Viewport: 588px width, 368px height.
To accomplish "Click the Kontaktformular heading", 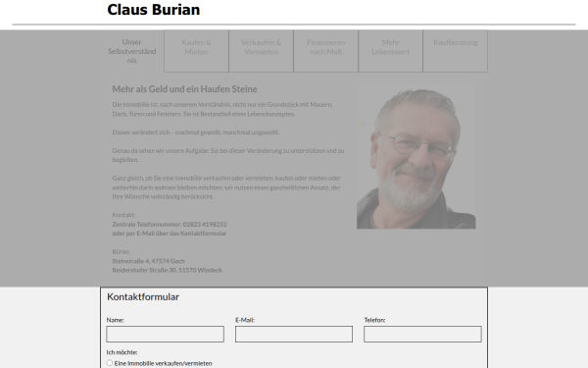I will tap(143, 296).
